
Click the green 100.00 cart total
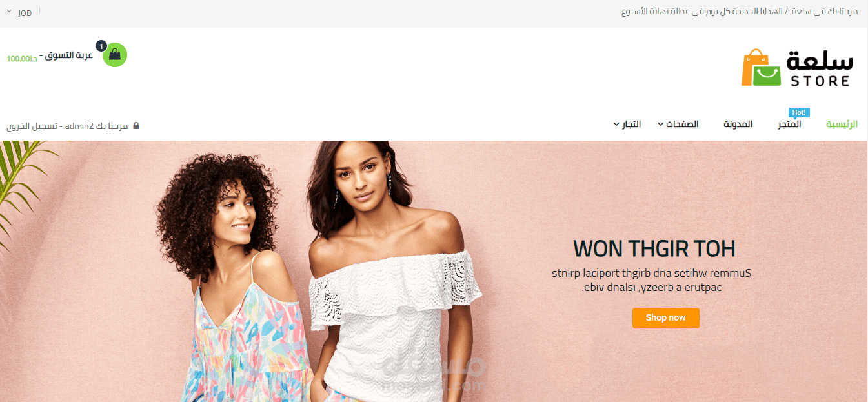coord(22,59)
